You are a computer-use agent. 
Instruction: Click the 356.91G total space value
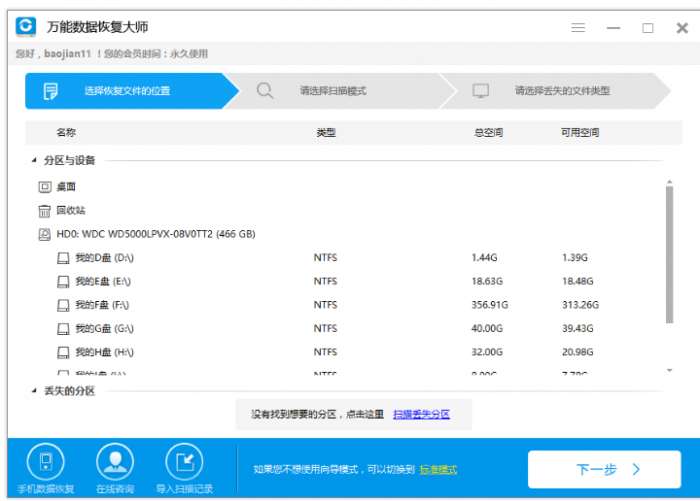[490, 305]
